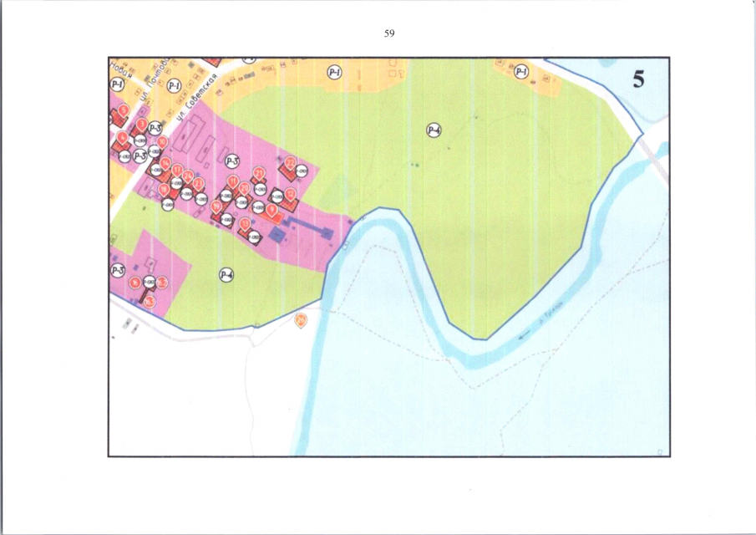Click the P-4 label in the southern green zone
756x535 pixels.
(226, 275)
